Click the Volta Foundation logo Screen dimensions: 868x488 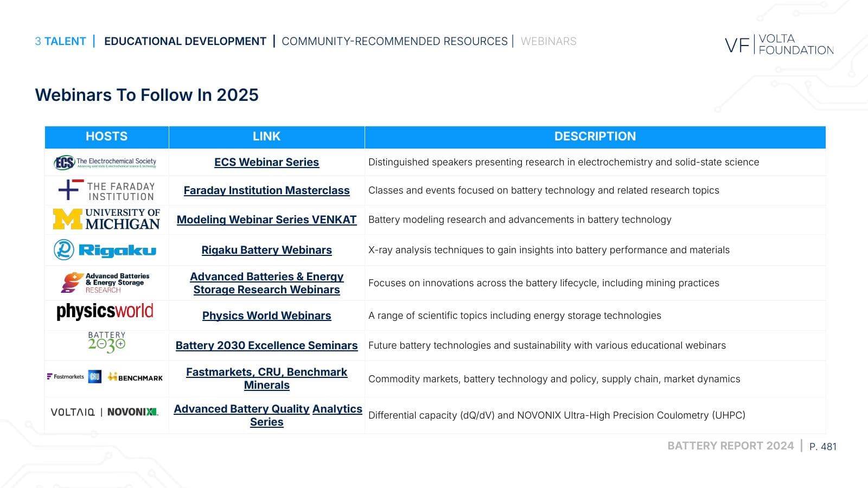[779, 44]
